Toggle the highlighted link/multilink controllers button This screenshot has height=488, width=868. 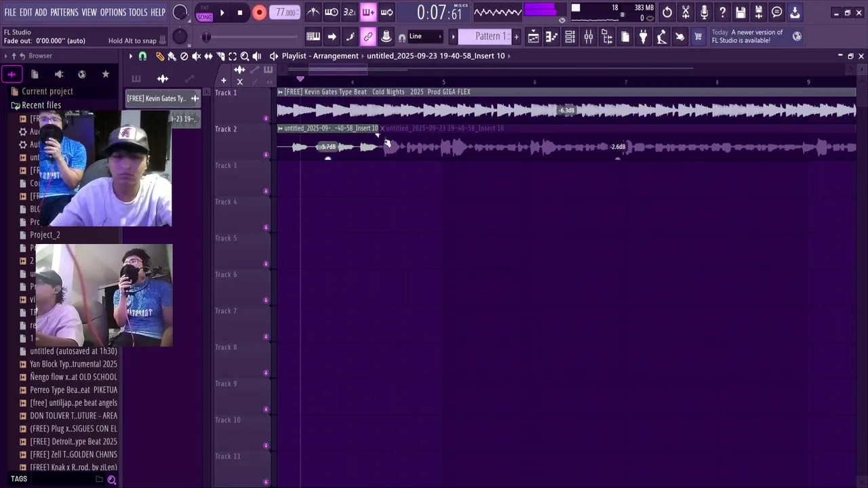pyautogui.click(x=368, y=37)
